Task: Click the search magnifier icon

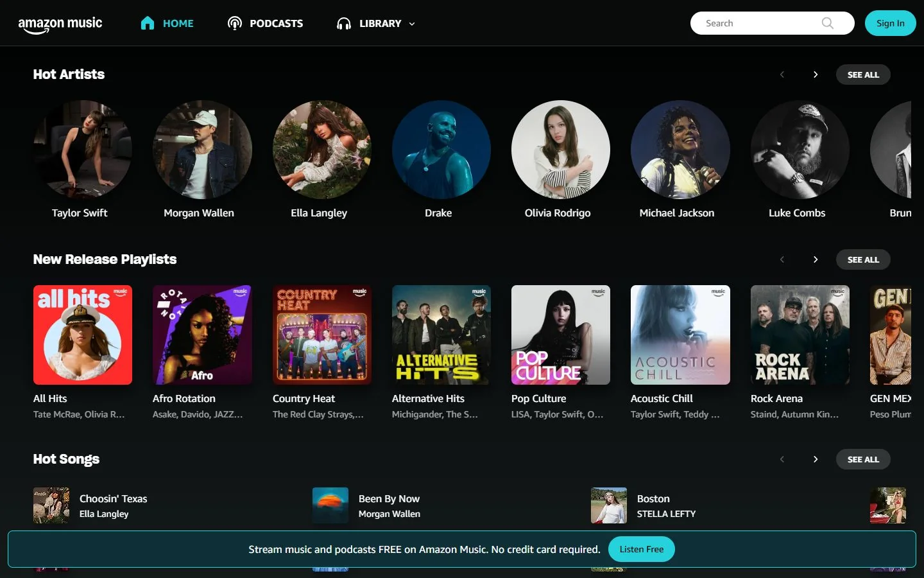Action: 828,23
